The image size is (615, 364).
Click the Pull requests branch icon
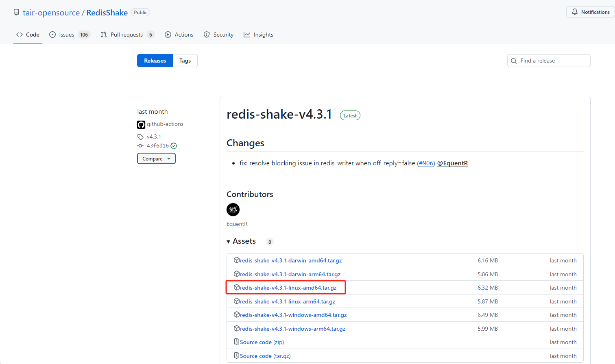104,35
